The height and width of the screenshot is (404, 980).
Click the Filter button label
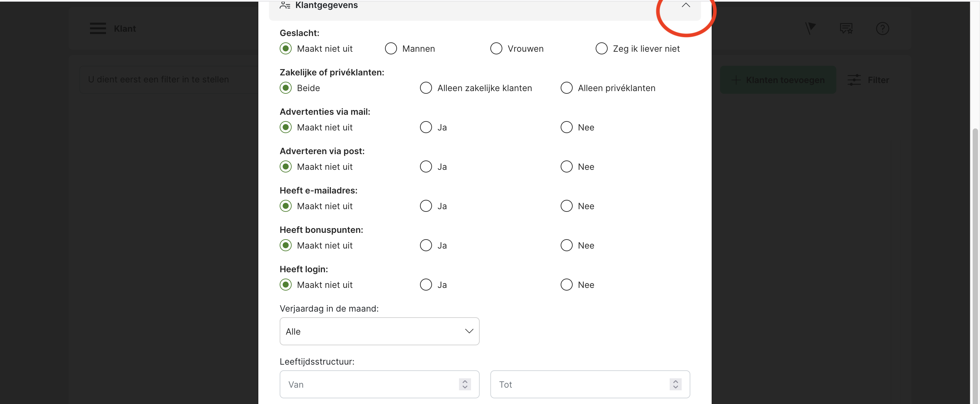[x=878, y=80]
